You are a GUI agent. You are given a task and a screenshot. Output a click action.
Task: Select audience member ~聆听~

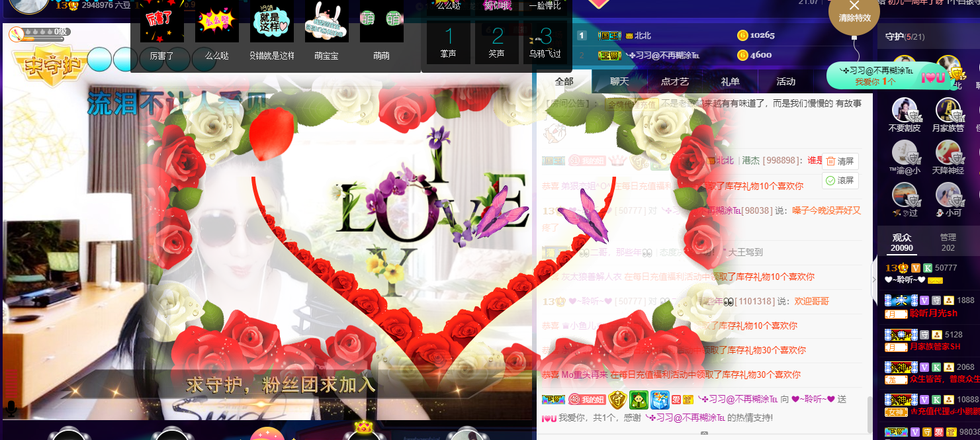[x=905, y=279]
